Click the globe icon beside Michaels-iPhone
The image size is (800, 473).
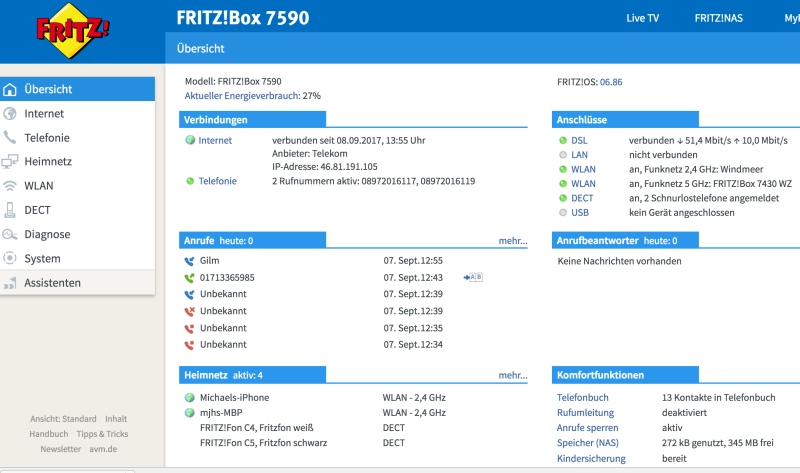tap(190, 397)
